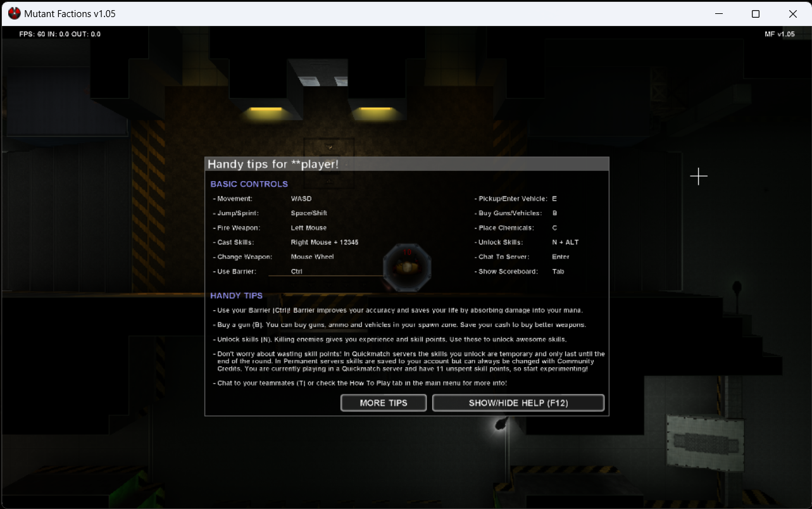Screen dimensions: 812x509
Task: Click the 'Space/Shift' value
Action: click(x=309, y=213)
